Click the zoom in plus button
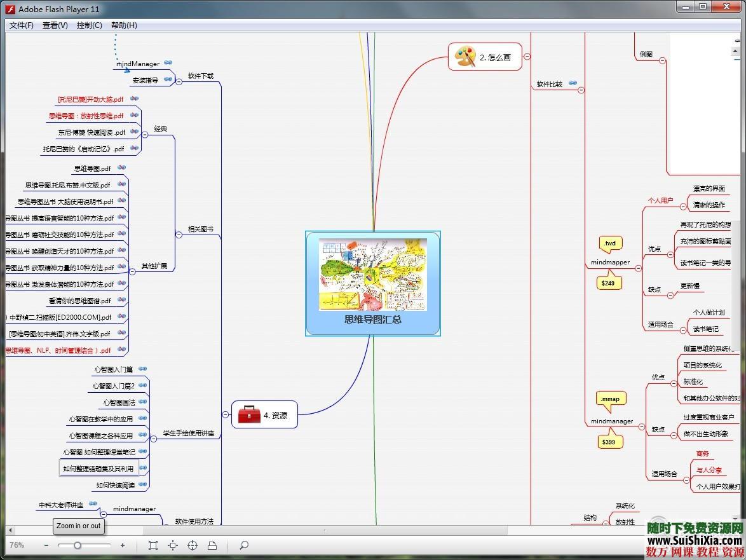The image size is (746, 560). (123, 545)
